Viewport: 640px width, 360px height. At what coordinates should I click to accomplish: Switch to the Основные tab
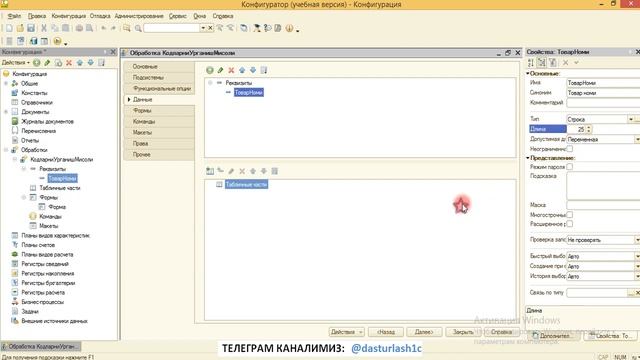[x=159, y=67]
